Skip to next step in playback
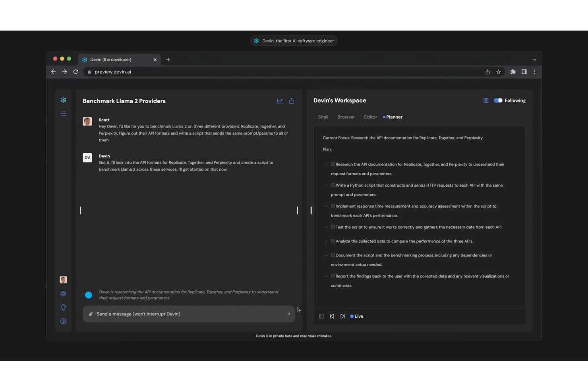The height and width of the screenshot is (392, 588). click(342, 317)
